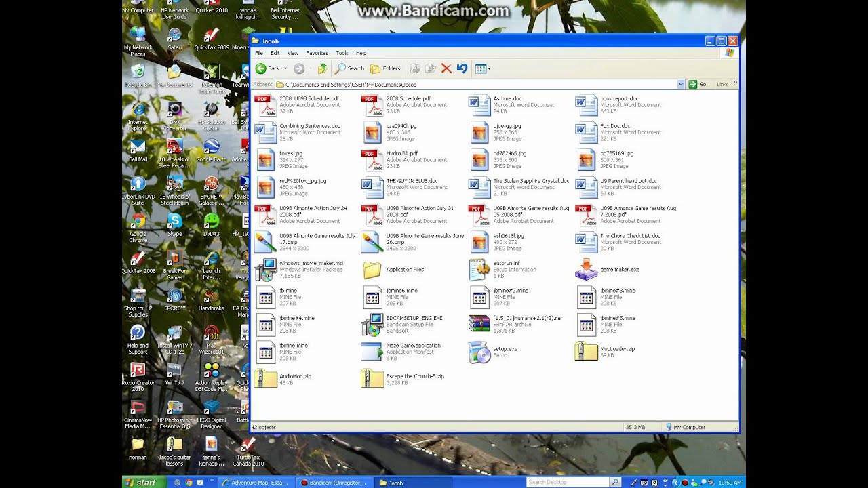Viewport: 868px width, 488px height.
Task: Select the book report.doc file icon
Action: pyautogui.click(x=586, y=105)
